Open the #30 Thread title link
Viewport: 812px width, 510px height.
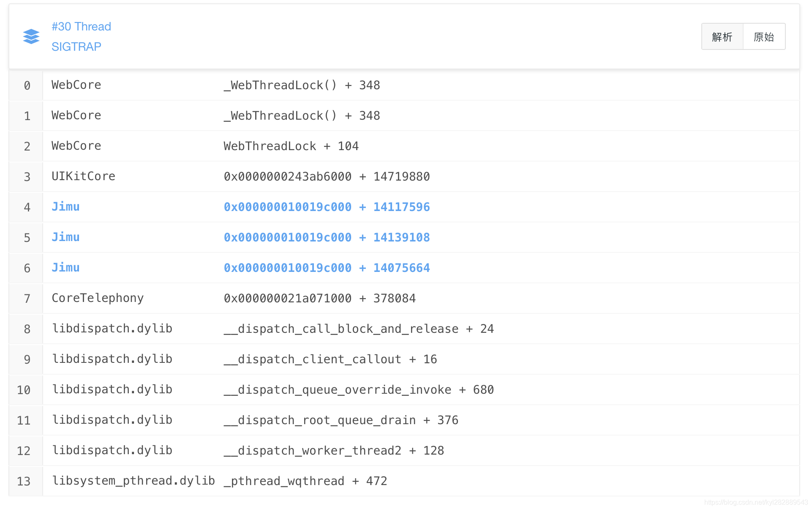81,27
